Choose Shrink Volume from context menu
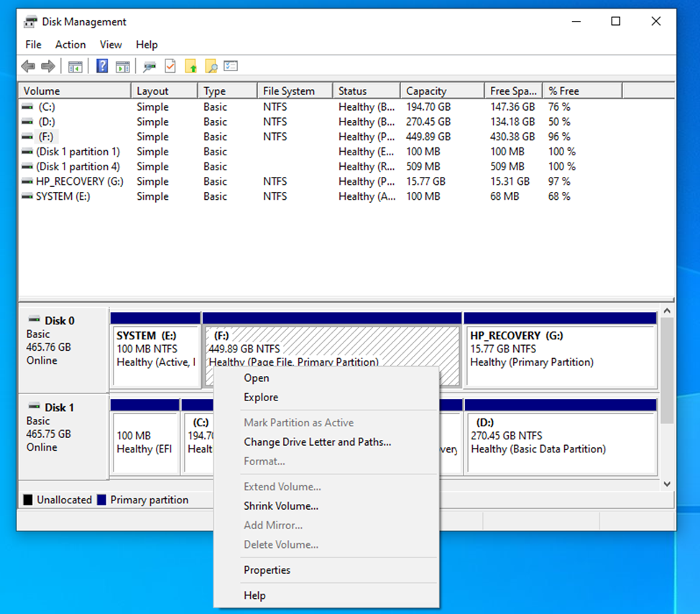 [281, 506]
